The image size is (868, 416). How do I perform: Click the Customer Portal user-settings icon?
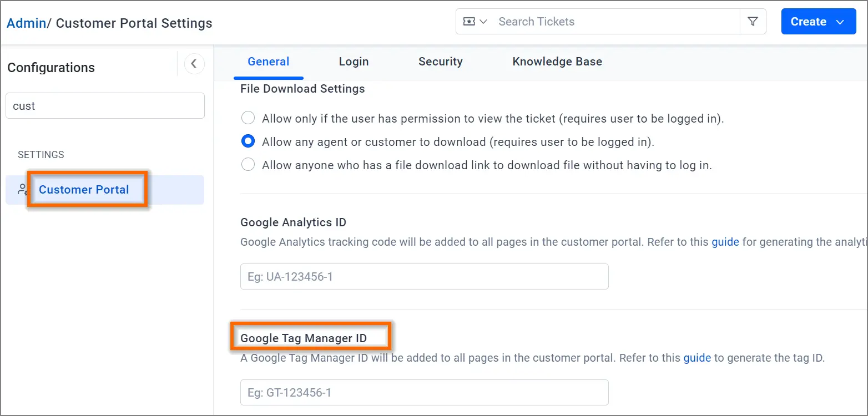23,190
